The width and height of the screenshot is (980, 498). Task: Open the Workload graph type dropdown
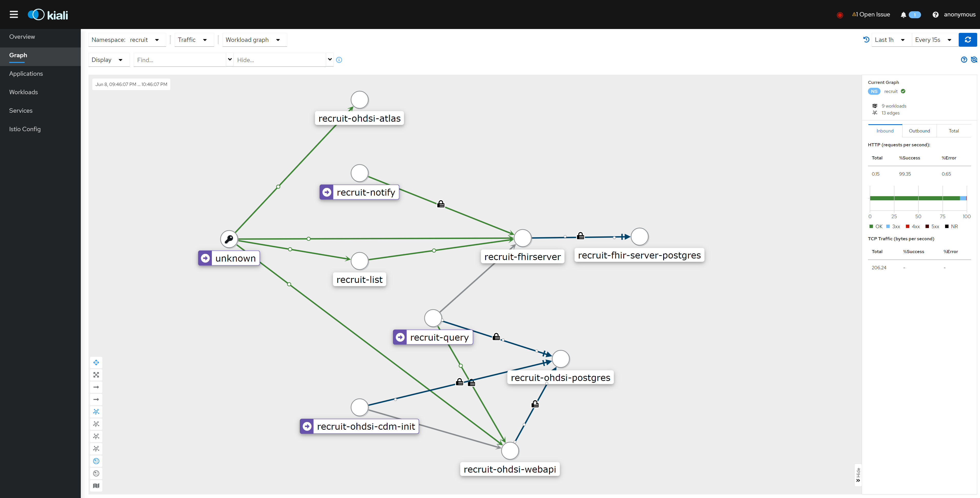(x=254, y=40)
